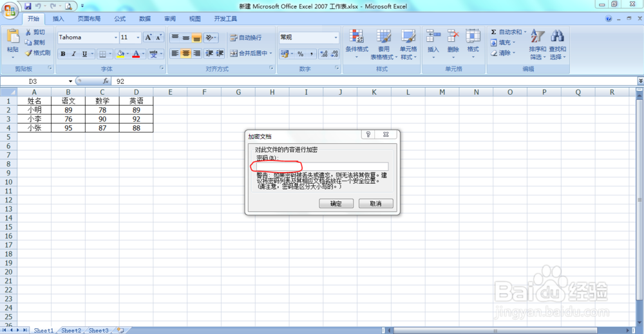Switch to the 插入 (Insert) ribbon tab
644x334 pixels.
coord(59,19)
